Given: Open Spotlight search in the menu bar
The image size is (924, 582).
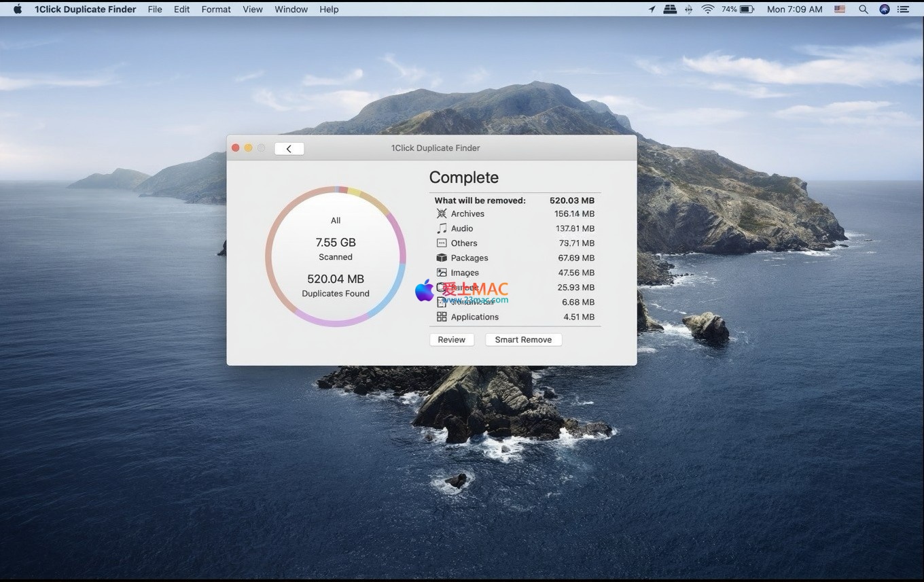Looking at the screenshot, I should (x=864, y=10).
